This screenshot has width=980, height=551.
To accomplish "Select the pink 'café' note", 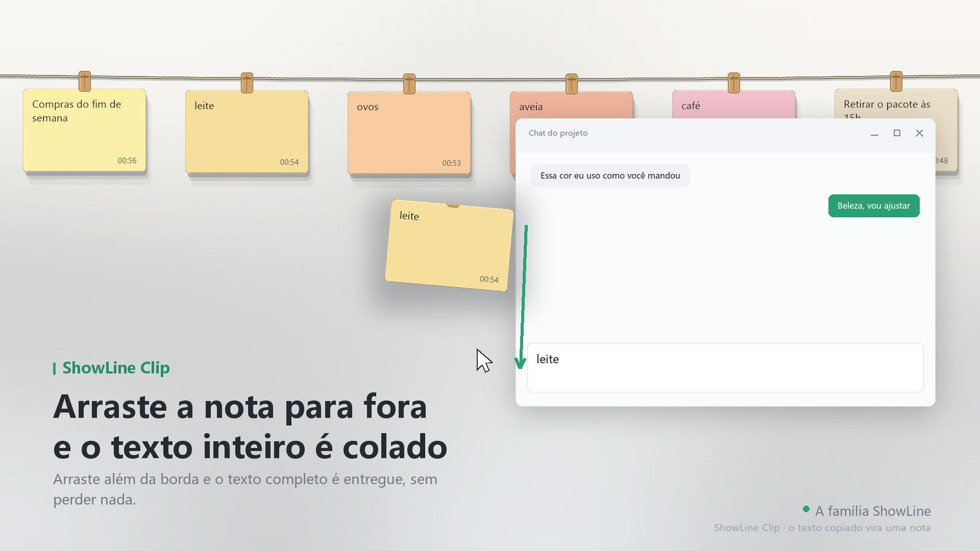I will (x=734, y=104).
